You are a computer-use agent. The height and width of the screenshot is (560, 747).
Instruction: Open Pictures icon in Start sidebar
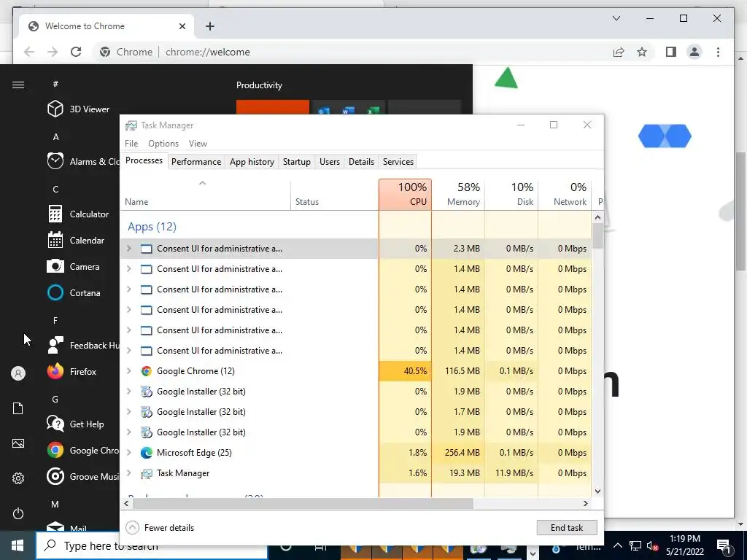pos(18,443)
